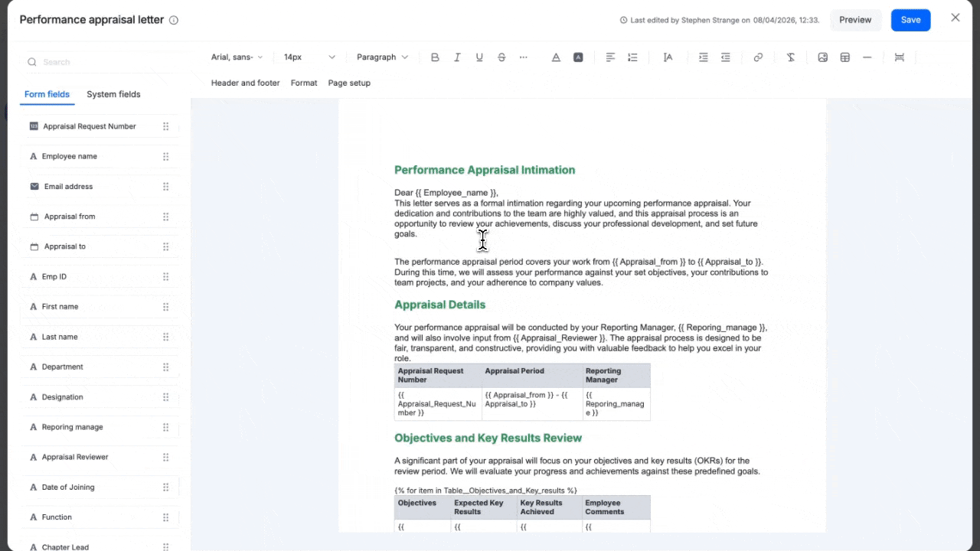Insert a table
The height and width of the screenshot is (551, 980).
[845, 57]
